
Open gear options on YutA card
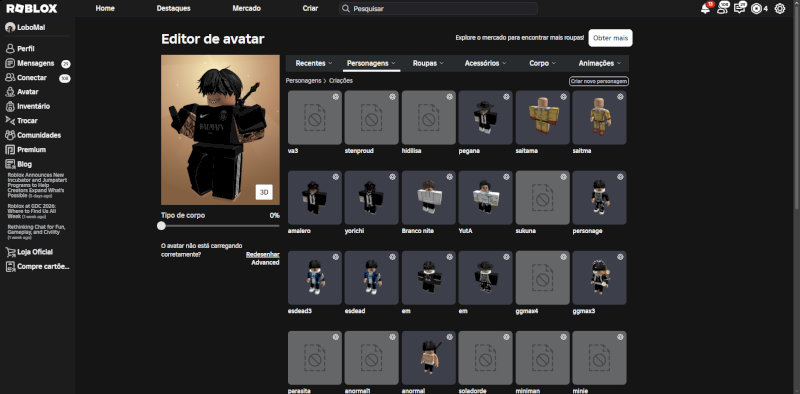click(x=506, y=177)
